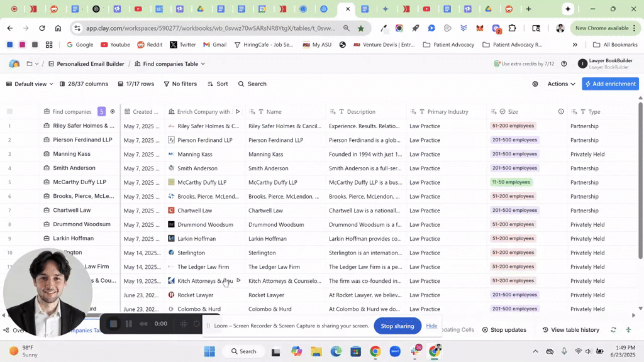This screenshot has height=362, width=644.
Task: Click the refresh icon beside View table history
Action: [x=613, y=330]
